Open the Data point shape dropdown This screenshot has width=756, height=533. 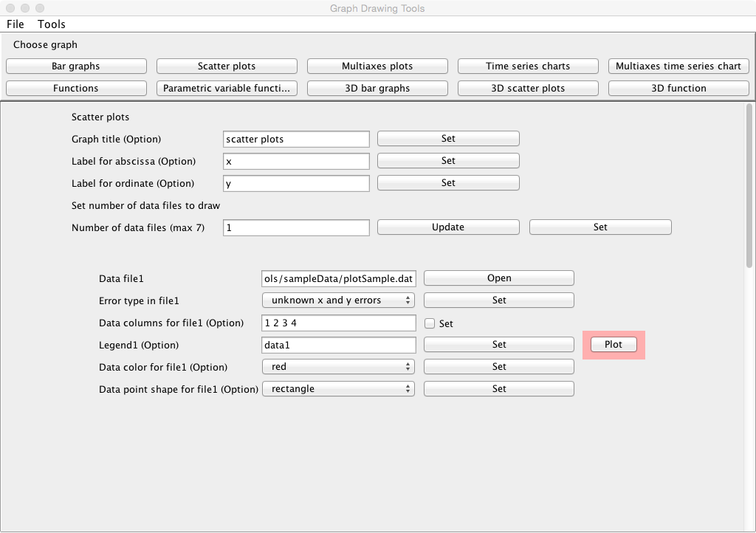tap(338, 389)
